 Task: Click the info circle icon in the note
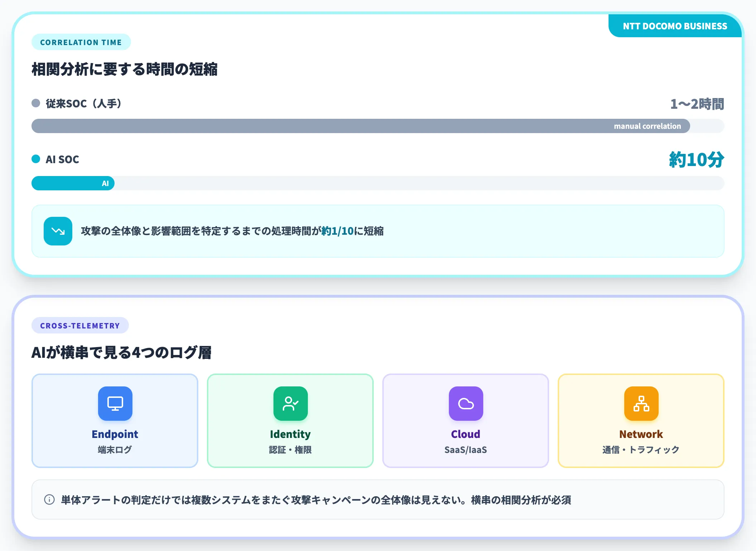[49, 499]
